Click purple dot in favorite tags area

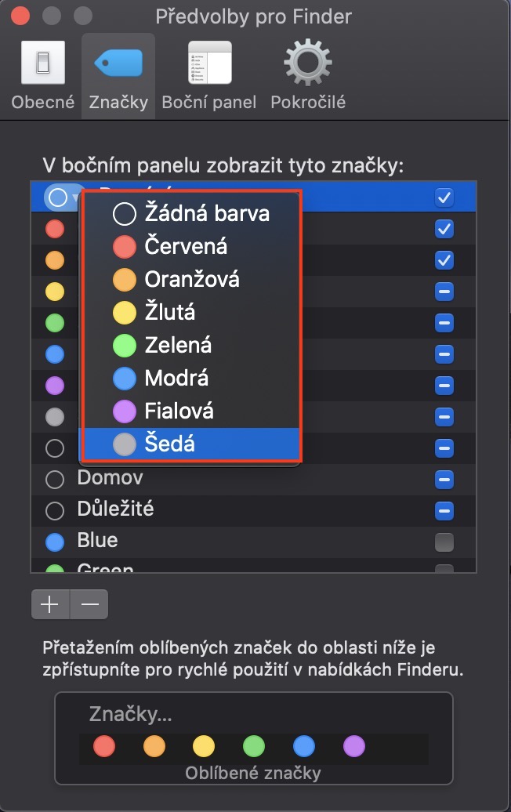coord(354,745)
